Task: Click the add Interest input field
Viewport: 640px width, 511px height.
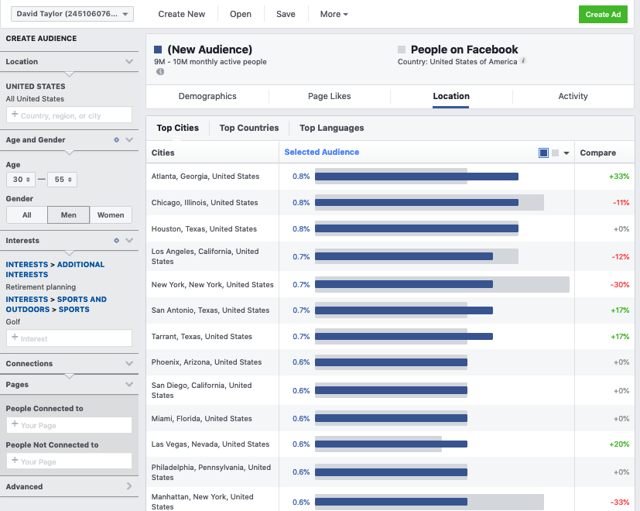Action: [x=69, y=338]
